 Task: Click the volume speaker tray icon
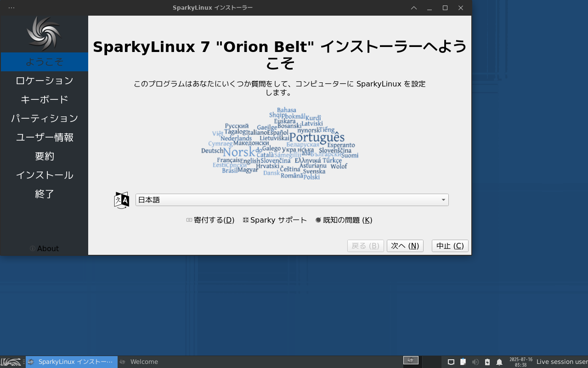(x=475, y=362)
